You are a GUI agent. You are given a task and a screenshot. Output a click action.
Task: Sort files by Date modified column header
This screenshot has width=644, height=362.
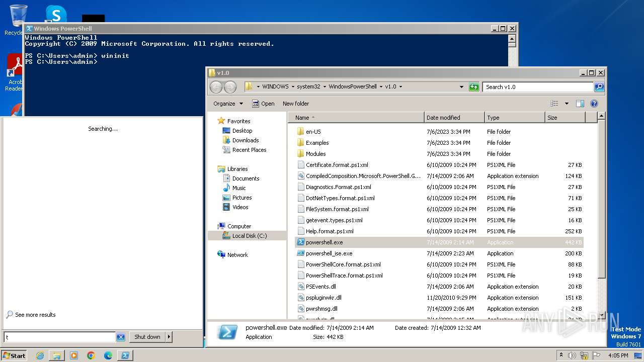(454, 118)
